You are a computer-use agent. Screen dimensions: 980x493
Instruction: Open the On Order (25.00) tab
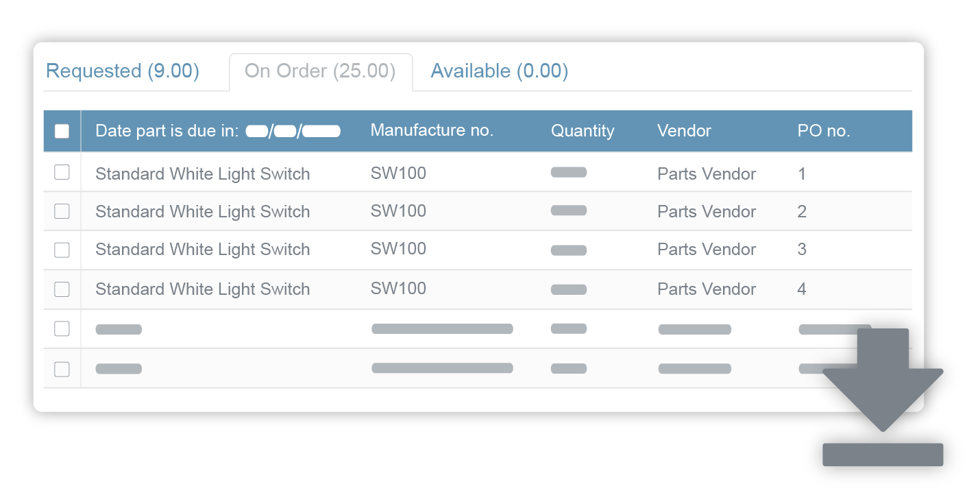click(320, 71)
